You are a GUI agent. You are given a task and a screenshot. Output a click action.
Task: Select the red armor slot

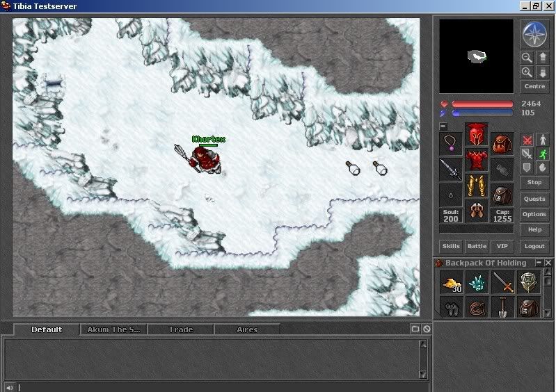(476, 160)
